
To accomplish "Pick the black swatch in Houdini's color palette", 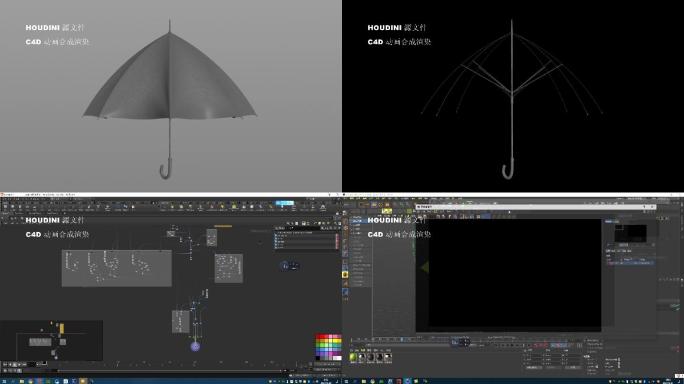I will tap(318, 358).
